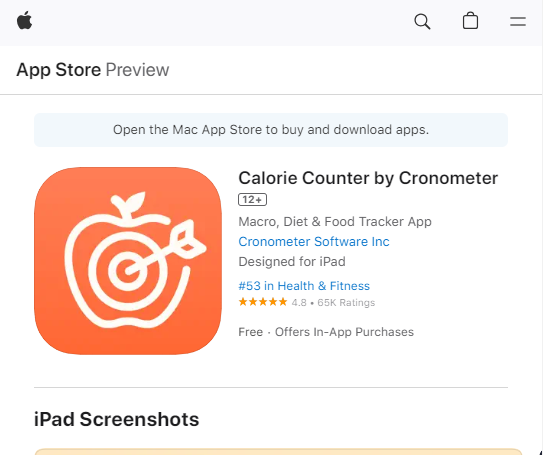Open the Cronometer Software Inc developer link

click(x=314, y=242)
